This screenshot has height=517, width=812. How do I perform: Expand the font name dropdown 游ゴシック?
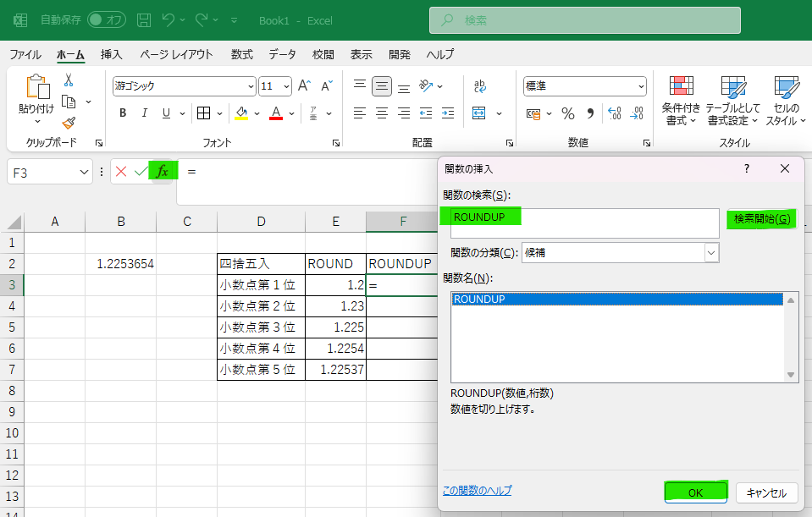click(x=251, y=86)
